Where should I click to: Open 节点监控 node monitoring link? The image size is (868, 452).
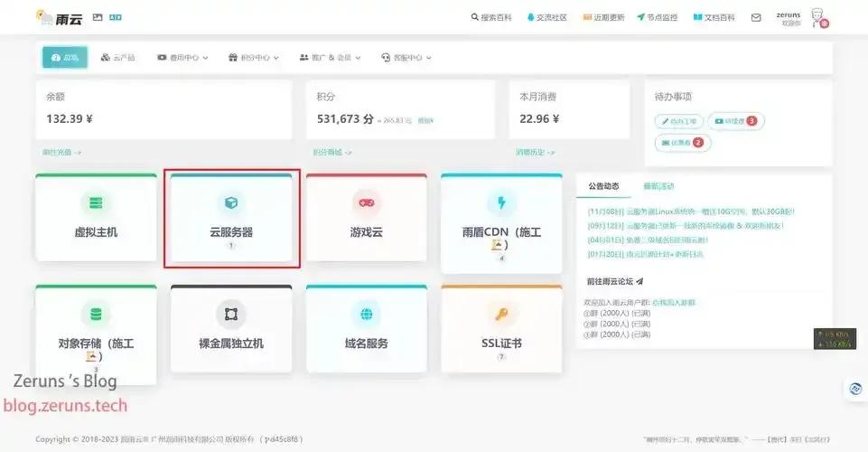click(657, 18)
